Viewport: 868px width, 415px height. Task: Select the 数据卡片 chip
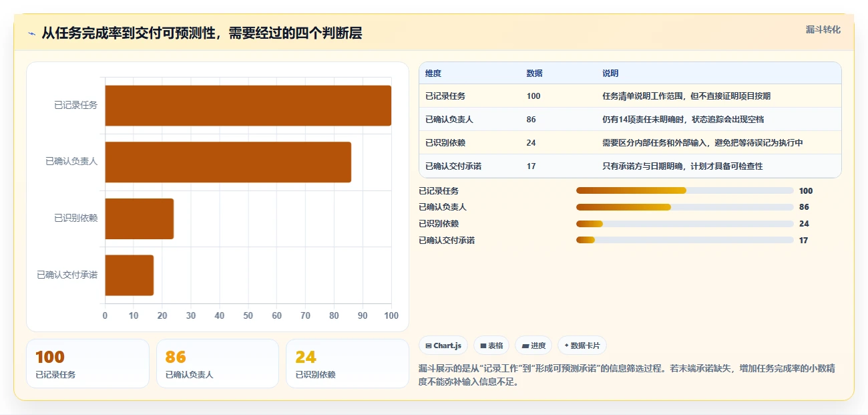tap(582, 345)
